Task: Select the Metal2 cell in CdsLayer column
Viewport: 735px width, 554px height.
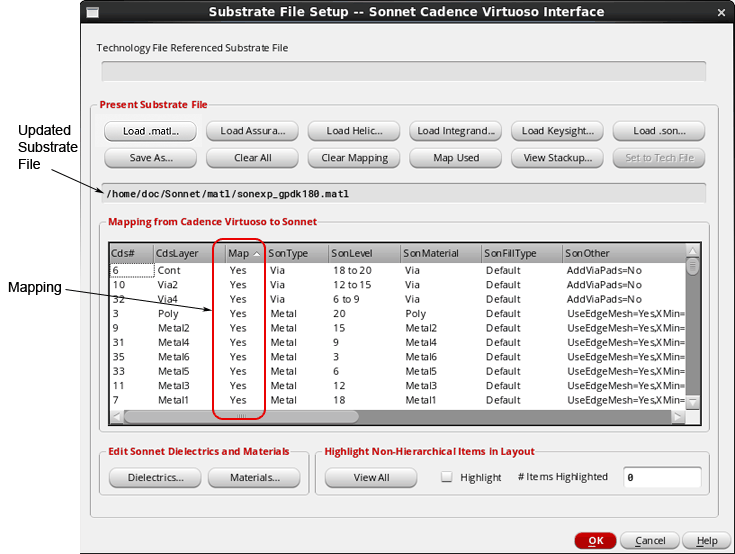Action: (x=174, y=328)
